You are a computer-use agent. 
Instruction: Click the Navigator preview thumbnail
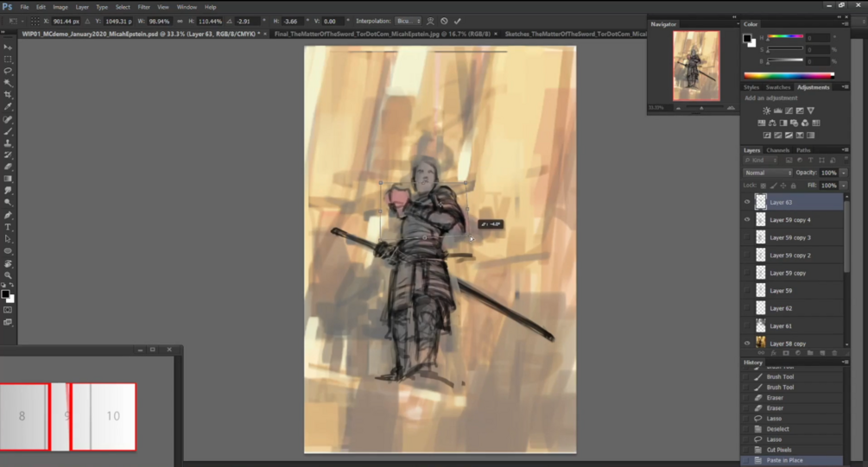pyautogui.click(x=696, y=66)
